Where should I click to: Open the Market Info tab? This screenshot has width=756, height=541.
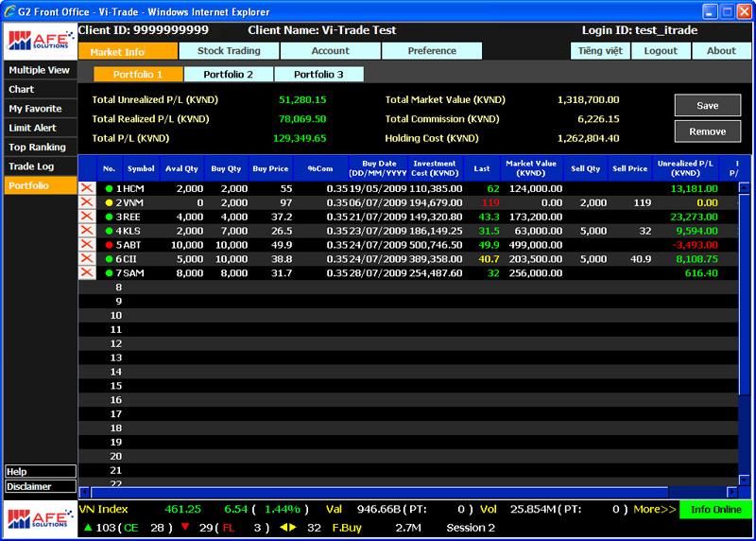click(128, 51)
